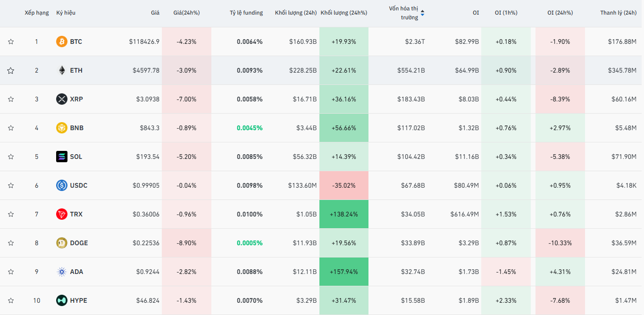Viewport: 644px width, 315px height.
Task: Click the sort arrow beside Vốn hóa thị trường
Action: click(422, 13)
